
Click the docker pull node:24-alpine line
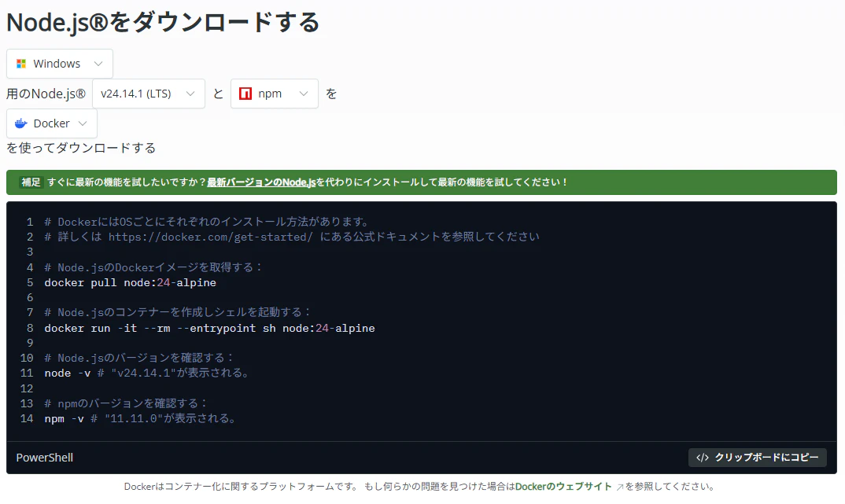tap(130, 283)
